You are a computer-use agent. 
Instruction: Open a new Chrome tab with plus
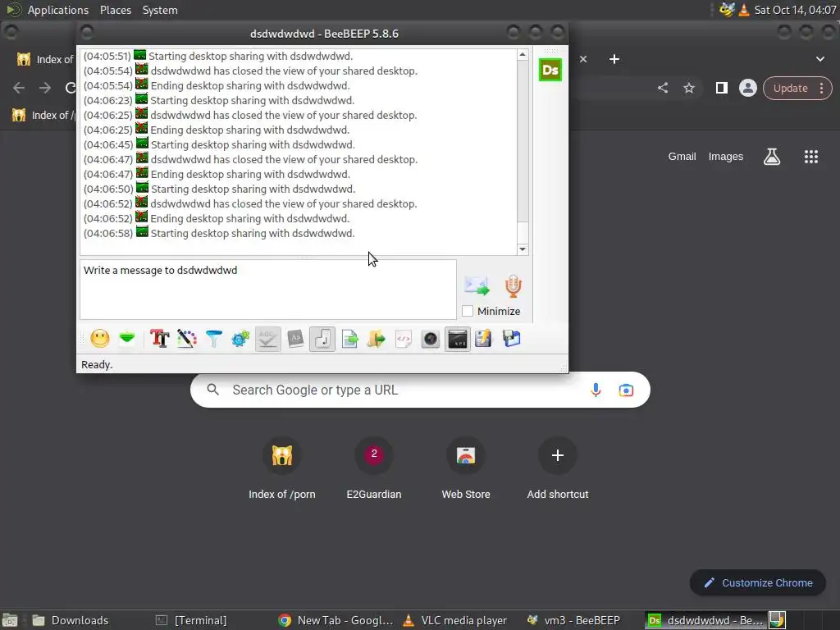point(614,59)
